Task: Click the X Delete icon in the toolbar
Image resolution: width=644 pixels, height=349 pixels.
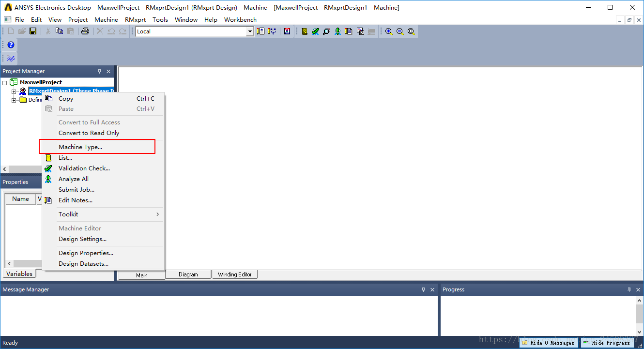Action: click(x=100, y=31)
